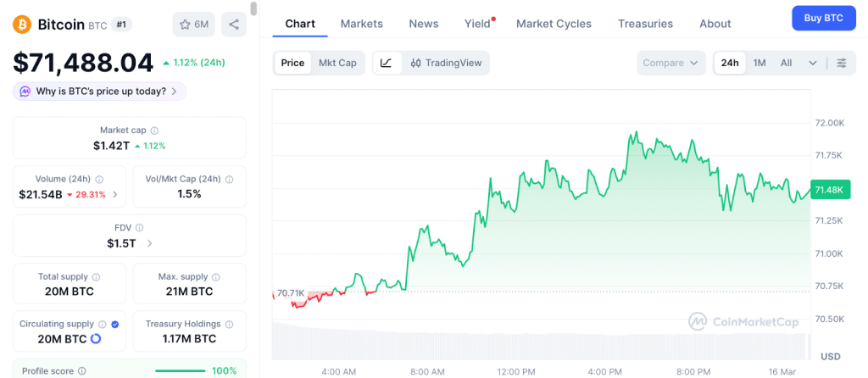Viewport: 868px width, 378px height.
Task: Expand the time range chevron after All
Action: coord(813,63)
